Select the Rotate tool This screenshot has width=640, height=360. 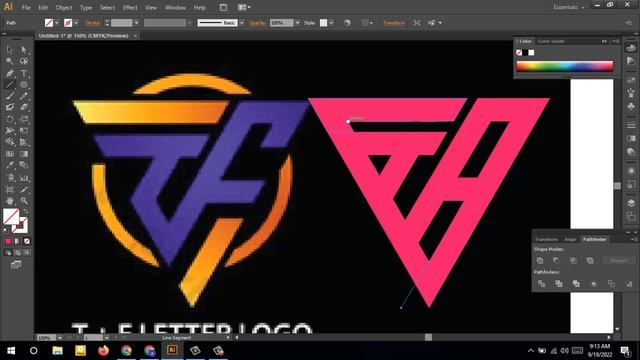[10, 119]
